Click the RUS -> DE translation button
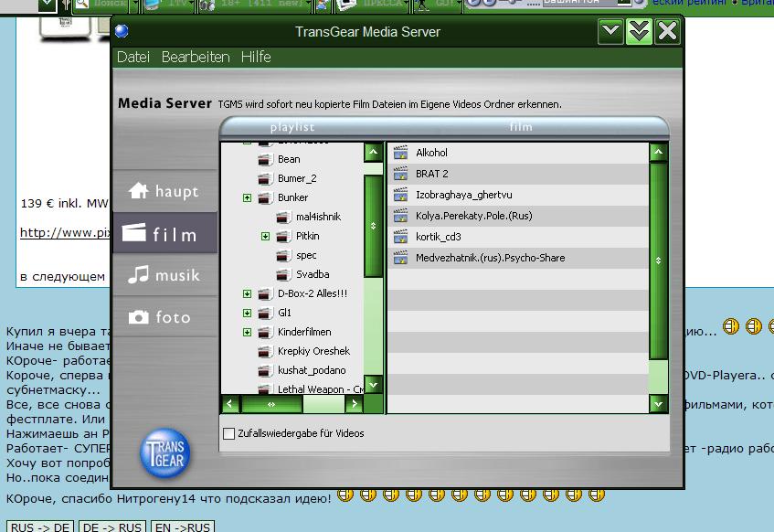 click(x=40, y=527)
